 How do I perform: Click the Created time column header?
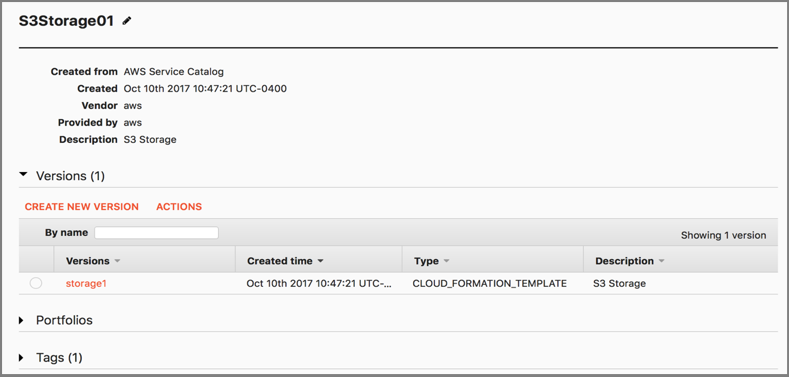pyautogui.click(x=279, y=261)
